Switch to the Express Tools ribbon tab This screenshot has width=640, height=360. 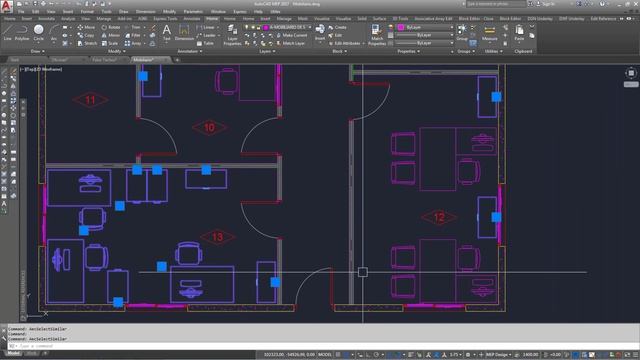click(x=165, y=19)
